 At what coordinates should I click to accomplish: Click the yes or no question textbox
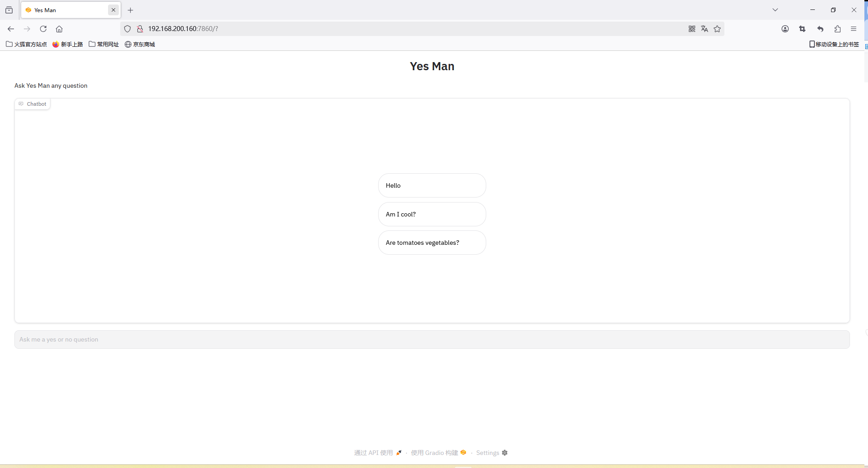(432, 340)
